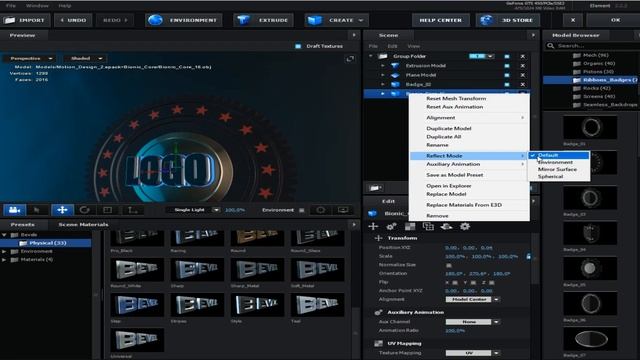Open the Aux Channel None dropdown
The image size is (640, 360).
[472, 322]
